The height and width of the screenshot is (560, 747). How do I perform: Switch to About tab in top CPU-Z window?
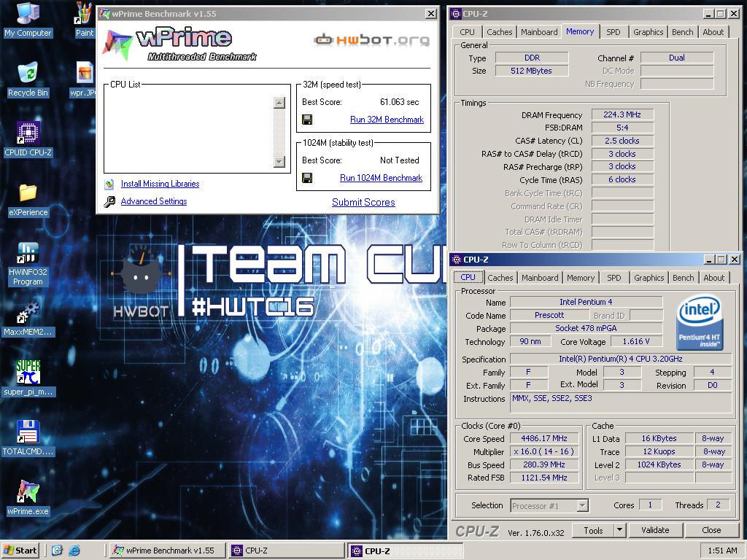tap(713, 32)
